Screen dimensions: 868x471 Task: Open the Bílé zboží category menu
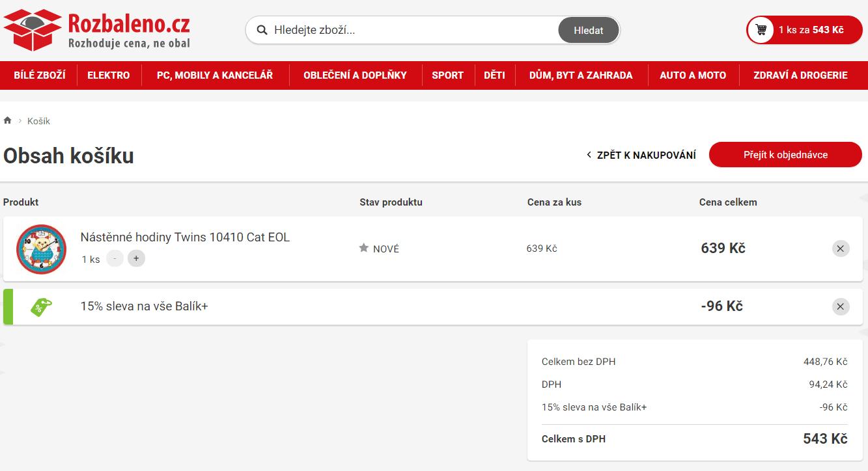(40, 75)
